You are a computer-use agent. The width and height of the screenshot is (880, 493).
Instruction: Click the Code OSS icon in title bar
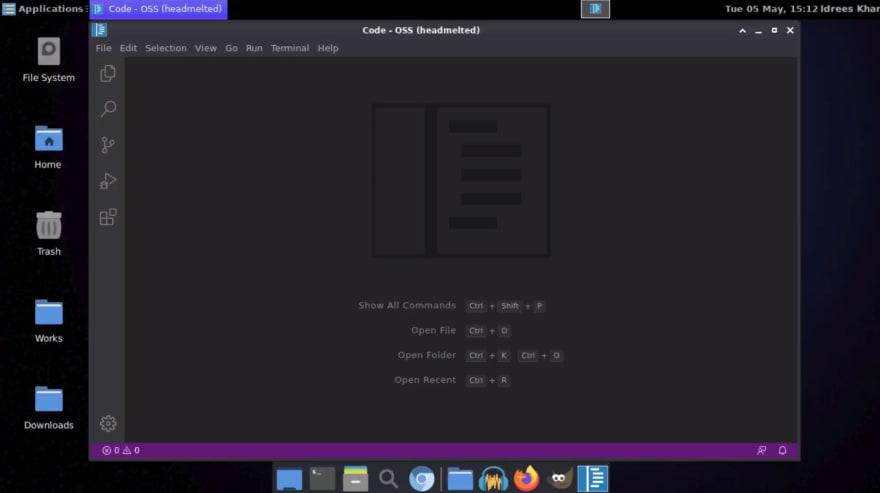click(x=99, y=30)
